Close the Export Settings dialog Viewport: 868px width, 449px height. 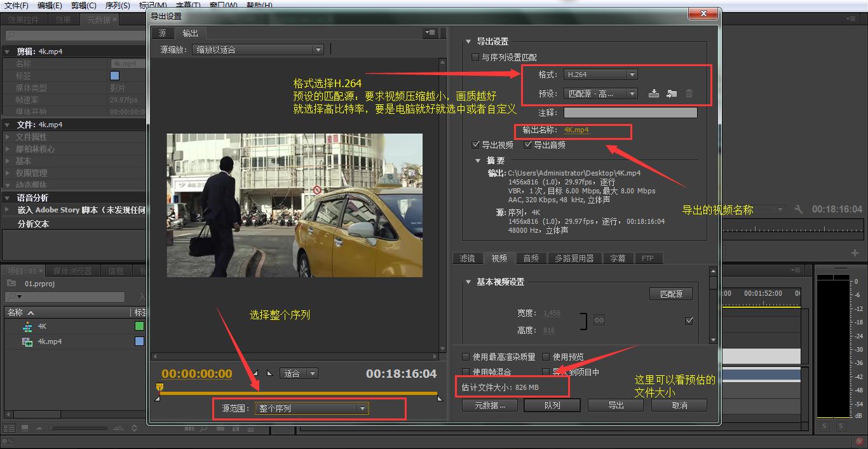(x=703, y=13)
